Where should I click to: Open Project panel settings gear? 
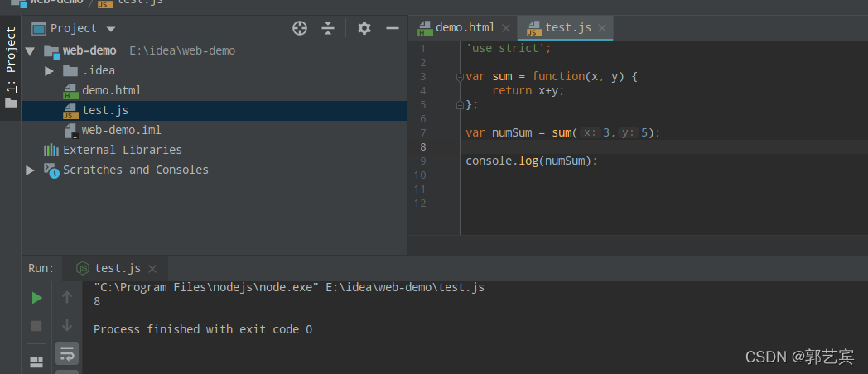pos(364,28)
